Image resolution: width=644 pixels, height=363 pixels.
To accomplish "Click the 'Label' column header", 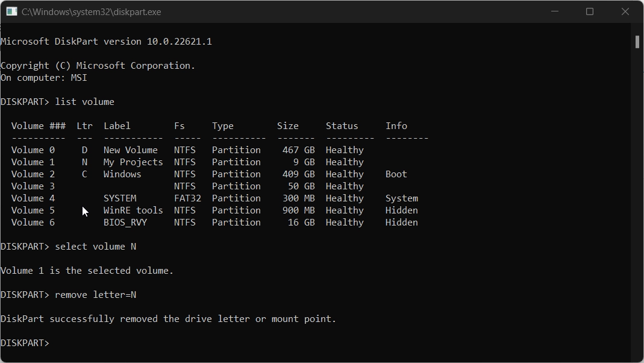I will (x=117, y=126).
